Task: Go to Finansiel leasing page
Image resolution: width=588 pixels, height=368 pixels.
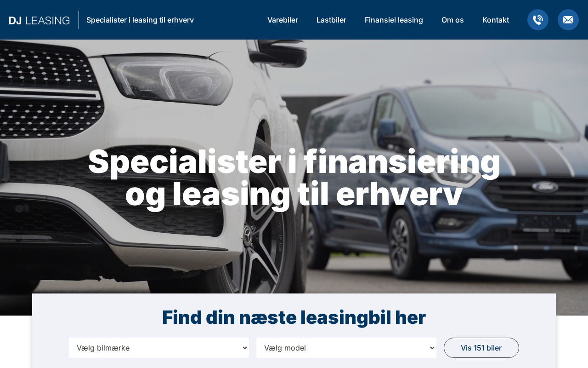Action: 394,20
